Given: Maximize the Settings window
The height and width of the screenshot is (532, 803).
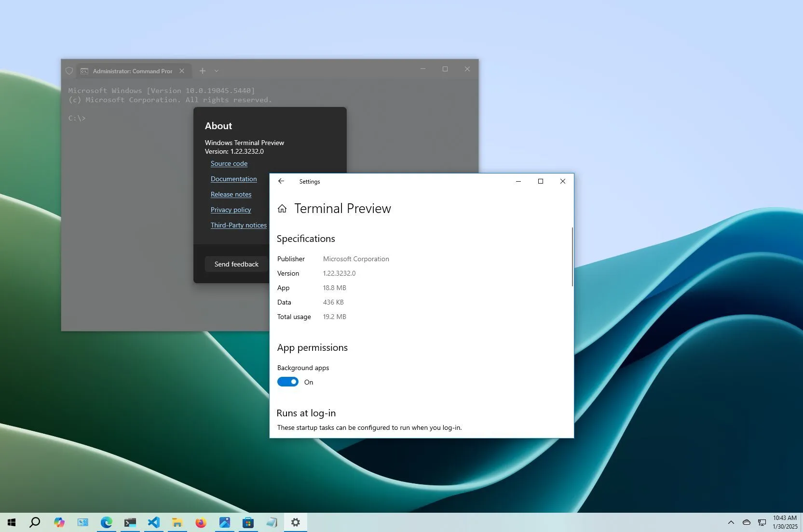Looking at the screenshot, I should click(541, 181).
